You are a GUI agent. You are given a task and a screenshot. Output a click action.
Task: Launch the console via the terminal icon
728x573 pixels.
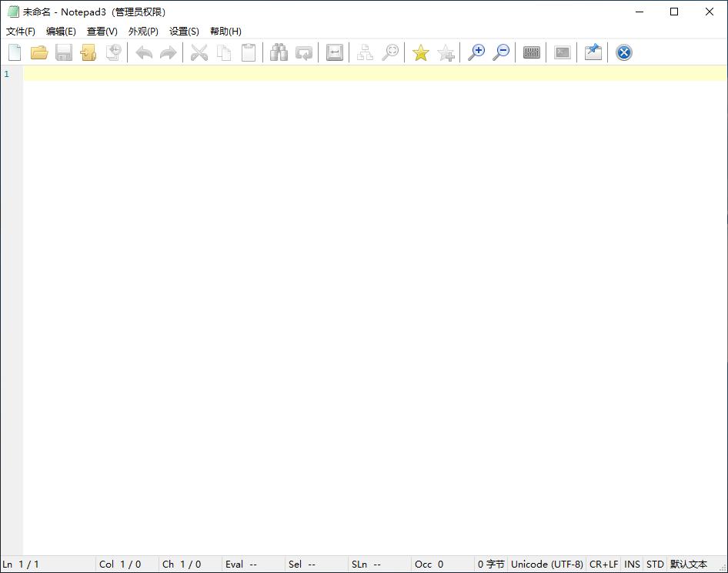562,52
